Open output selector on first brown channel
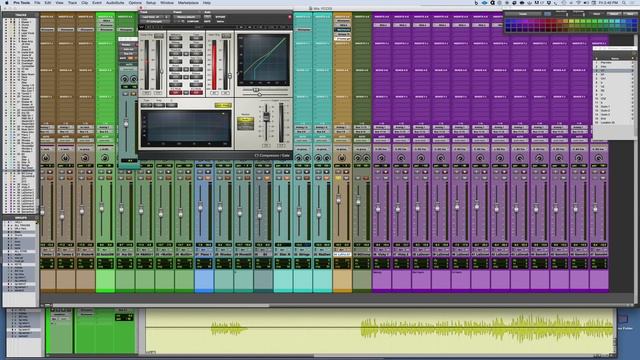Image resolution: width=640 pixels, height=360 pixels. 46,131
